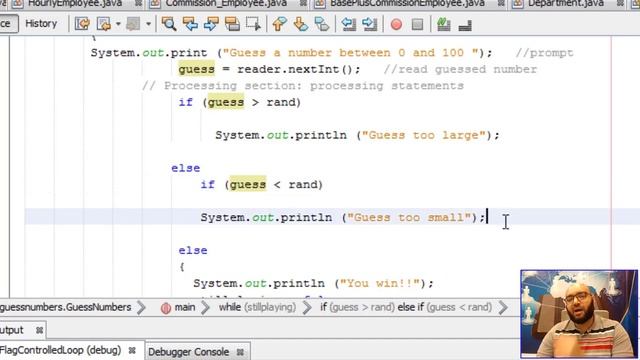Select the Output panel tab
640x360 pixels.
tap(12, 330)
